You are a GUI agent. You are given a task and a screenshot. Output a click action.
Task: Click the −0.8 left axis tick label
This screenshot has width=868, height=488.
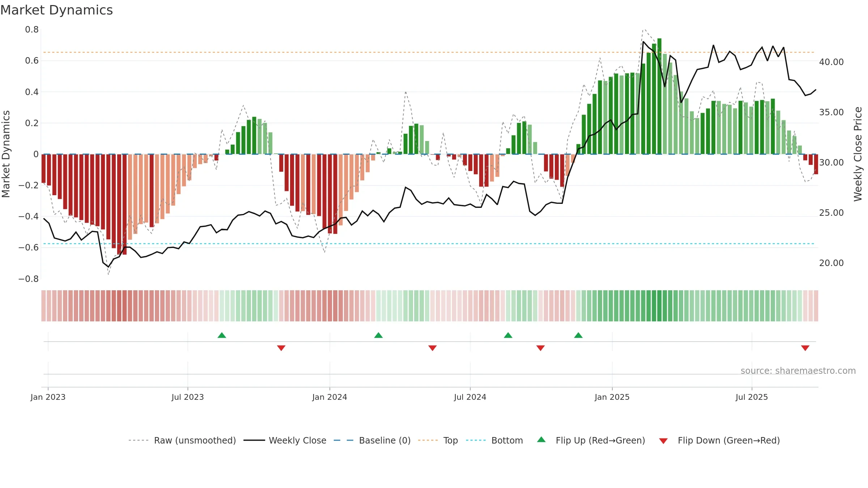(x=29, y=279)
